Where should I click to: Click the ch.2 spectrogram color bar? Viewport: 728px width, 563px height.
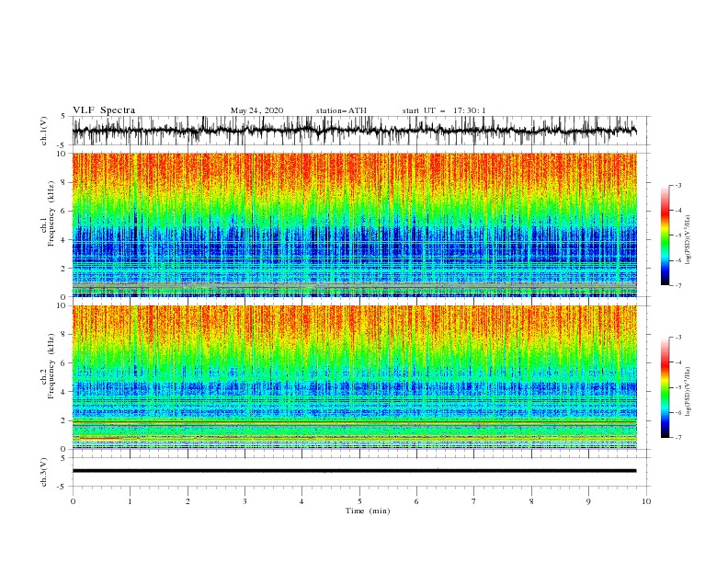[x=665, y=387]
